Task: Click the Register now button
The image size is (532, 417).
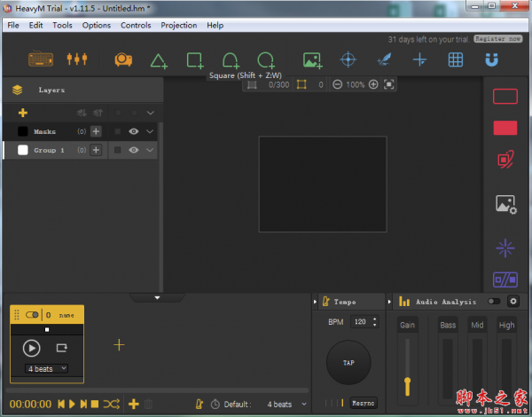Action: coord(498,39)
